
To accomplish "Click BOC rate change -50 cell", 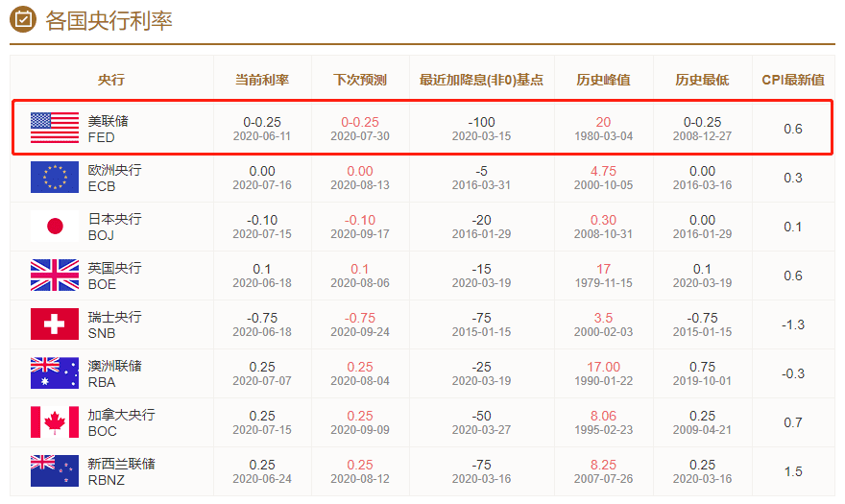I will (481, 423).
